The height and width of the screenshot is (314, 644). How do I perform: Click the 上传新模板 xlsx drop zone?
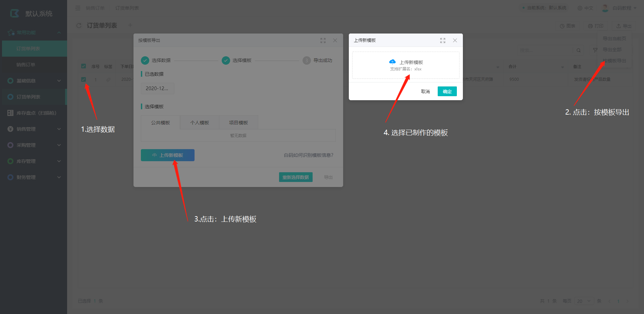(406, 65)
